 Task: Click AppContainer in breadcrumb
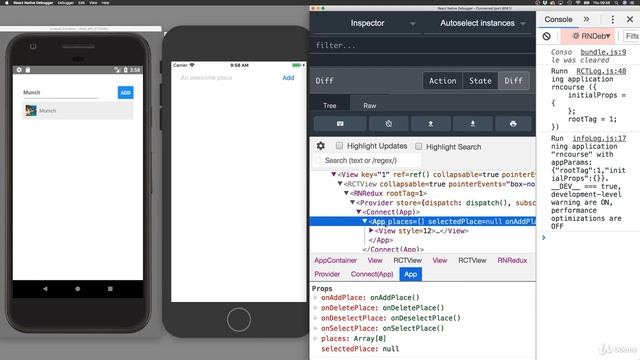click(x=336, y=260)
